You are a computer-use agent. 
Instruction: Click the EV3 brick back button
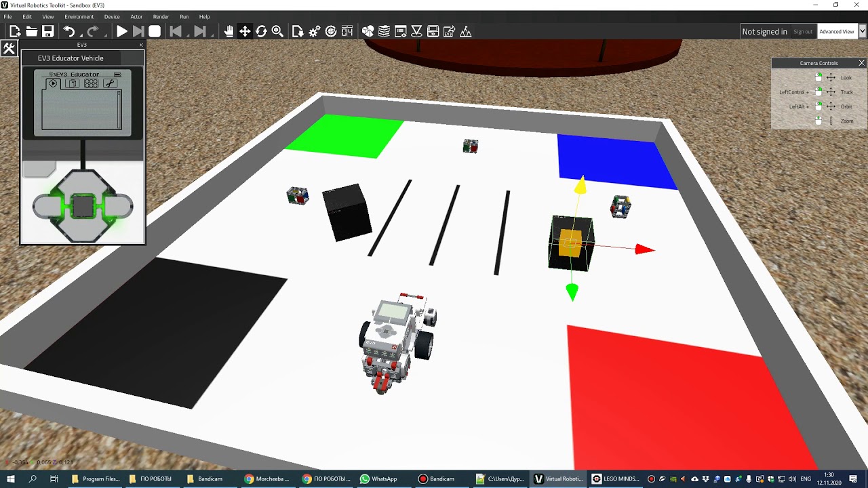coord(38,169)
